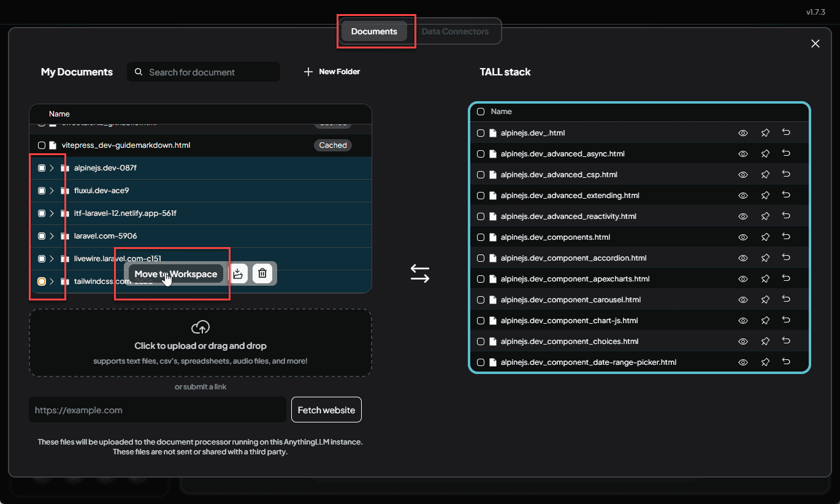Click the eye icon for alpinejs.dev_components.html
The width and height of the screenshot is (840, 504).
[x=743, y=237]
